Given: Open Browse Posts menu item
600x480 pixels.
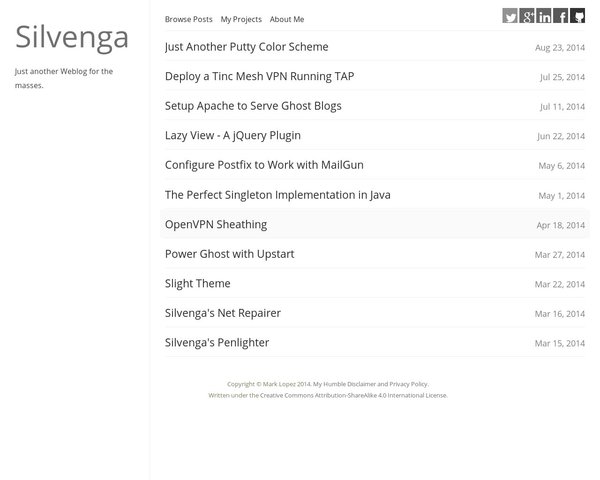Looking at the screenshot, I should click(x=188, y=19).
